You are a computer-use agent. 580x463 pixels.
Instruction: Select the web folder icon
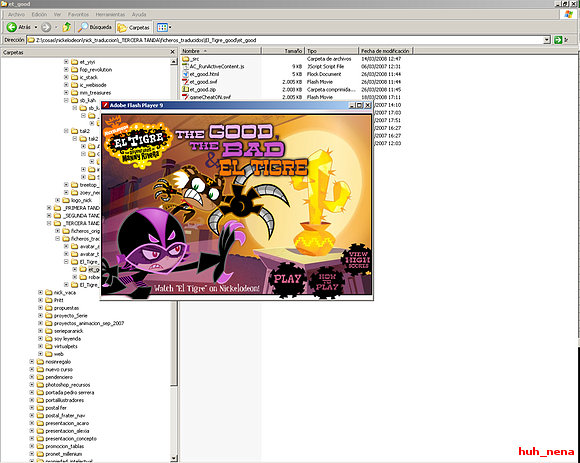(x=48, y=354)
